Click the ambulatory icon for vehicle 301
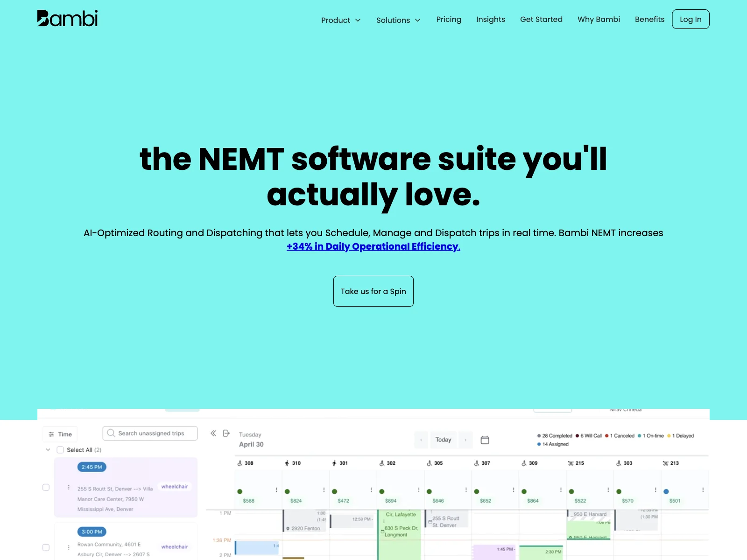 coord(334,463)
